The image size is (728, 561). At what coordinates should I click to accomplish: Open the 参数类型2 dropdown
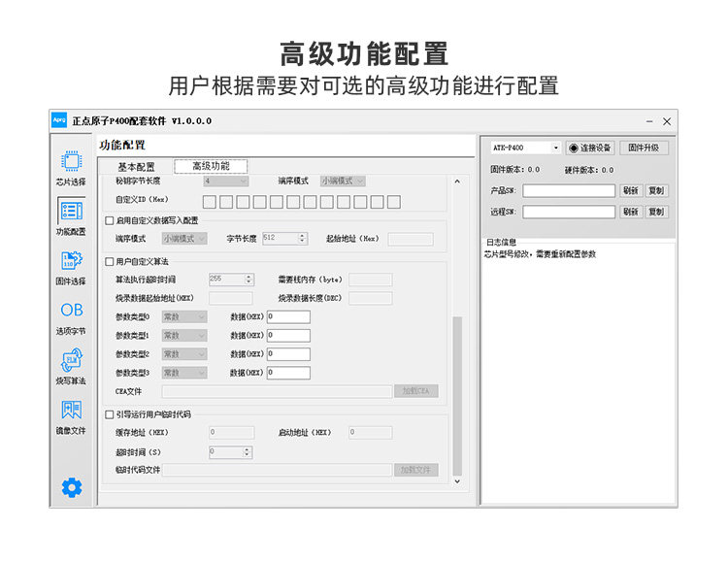(184, 354)
